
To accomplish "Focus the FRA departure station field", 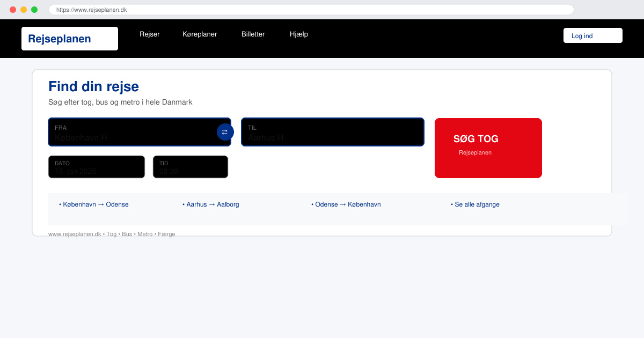I will click(140, 132).
